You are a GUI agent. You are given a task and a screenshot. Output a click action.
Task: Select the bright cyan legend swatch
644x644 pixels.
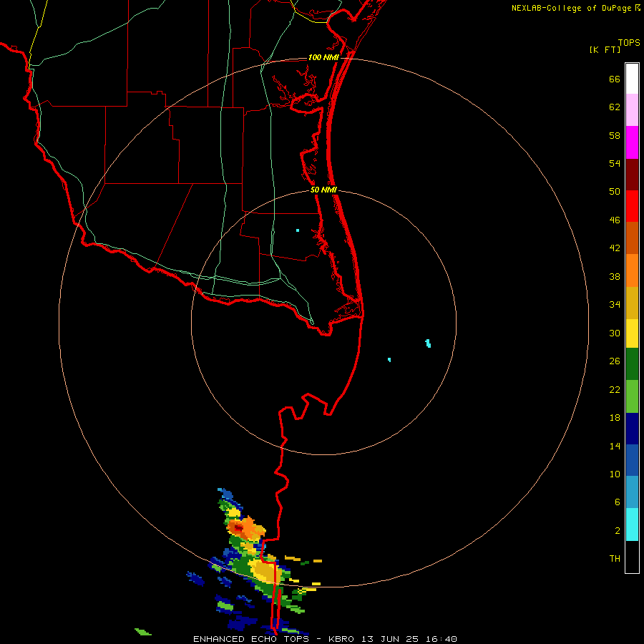pyautogui.click(x=632, y=525)
